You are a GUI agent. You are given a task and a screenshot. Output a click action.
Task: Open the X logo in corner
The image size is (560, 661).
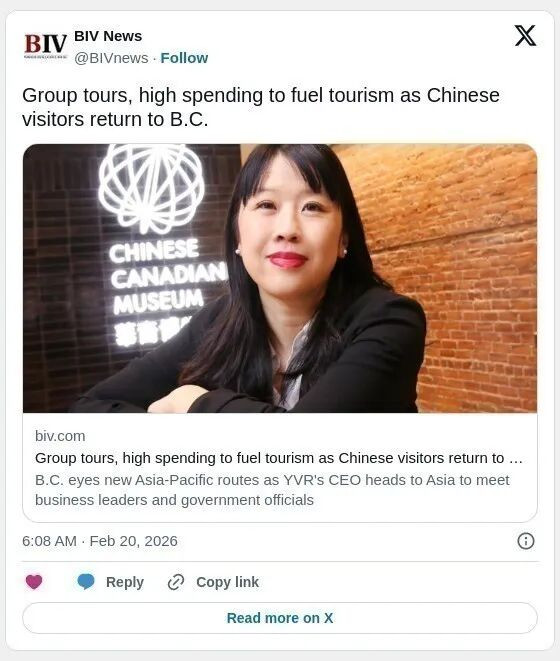pyautogui.click(x=525, y=35)
